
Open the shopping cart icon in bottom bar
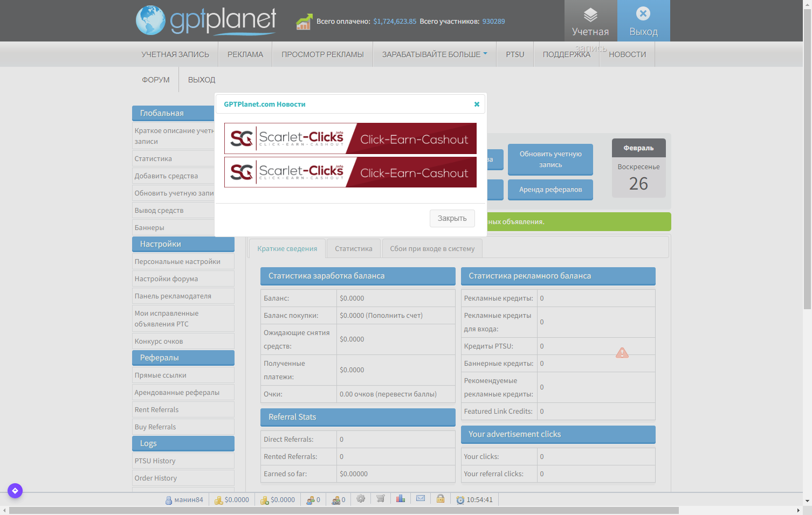[x=381, y=499]
